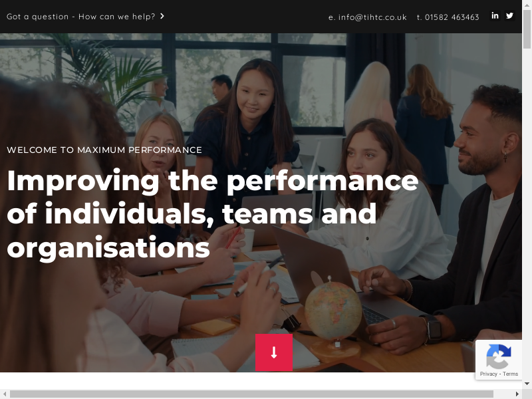Screen dimensions: 532x399
Task: Click the red down-arrow scroll button
Action: pyautogui.click(x=274, y=352)
